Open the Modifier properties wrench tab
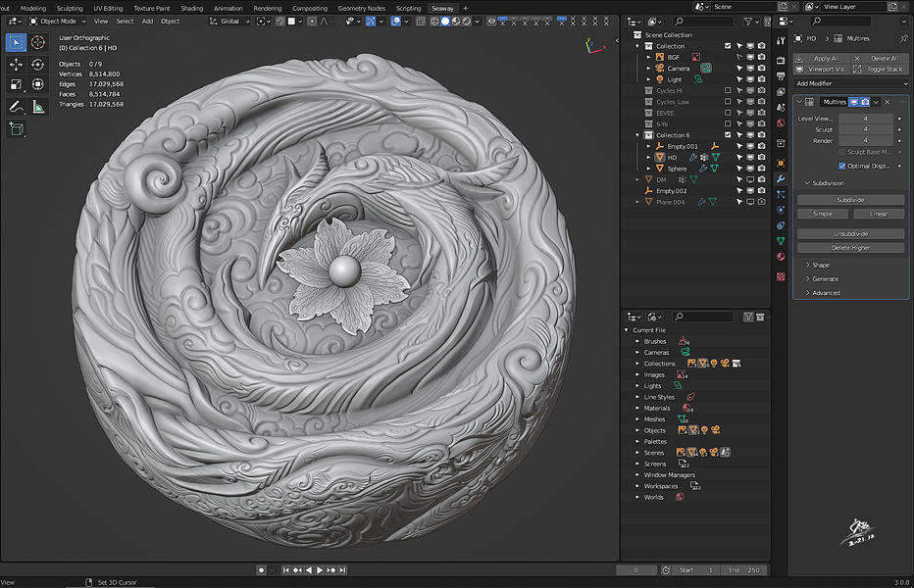The image size is (914, 588). click(x=781, y=179)
